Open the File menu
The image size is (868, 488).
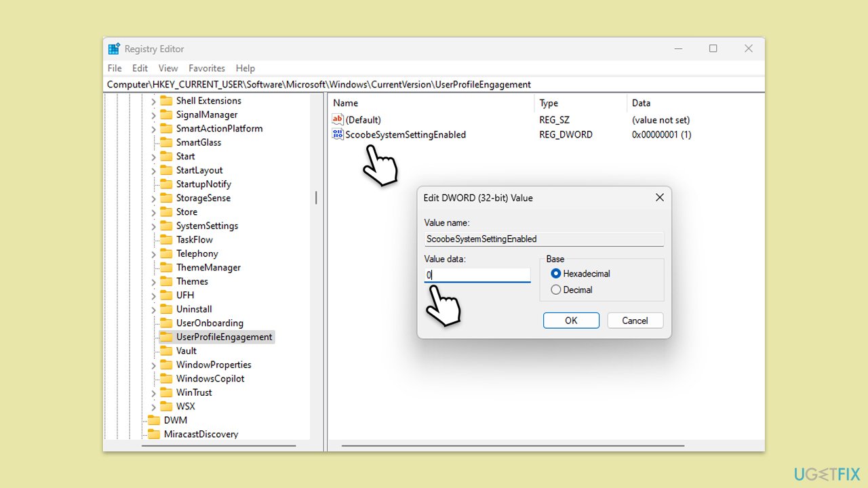point(115,68)
